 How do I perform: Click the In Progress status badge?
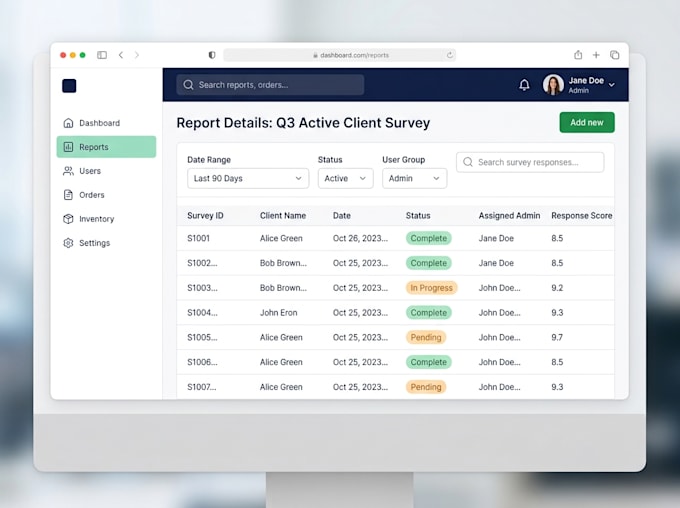(x=432, y=288)
